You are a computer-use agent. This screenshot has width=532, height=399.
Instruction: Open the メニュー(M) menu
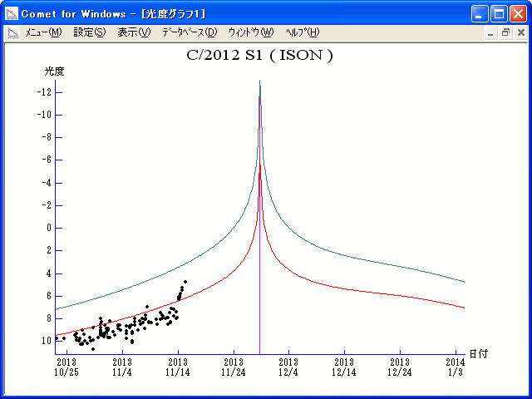point(43,32)
